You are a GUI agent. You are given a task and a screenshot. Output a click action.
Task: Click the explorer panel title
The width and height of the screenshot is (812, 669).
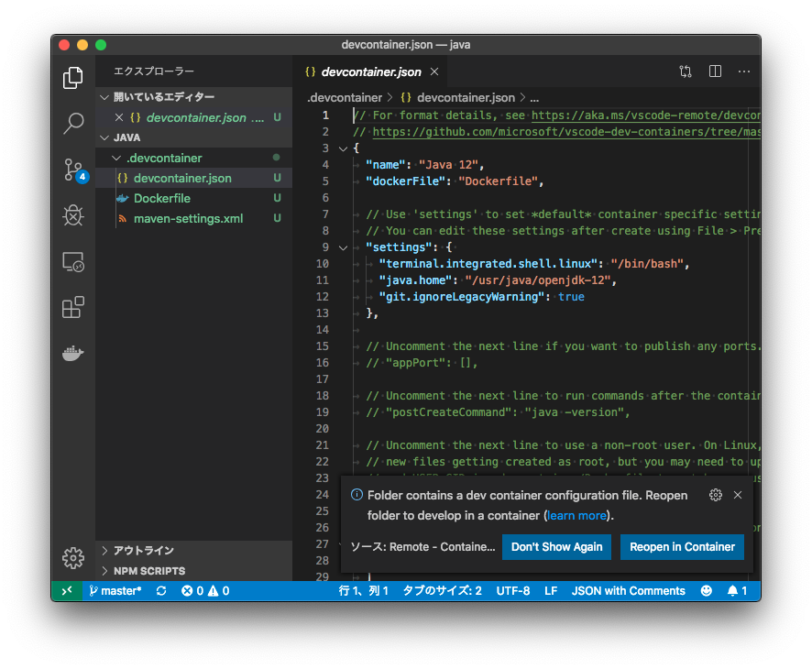click(154, 71)
